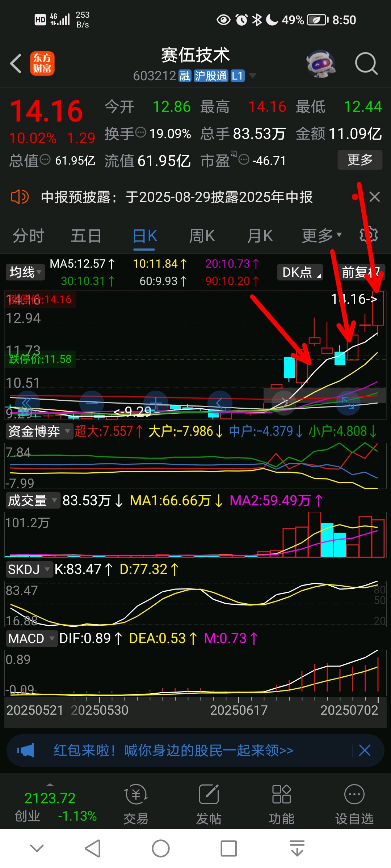Viewport: 391px width, 868px height.
Task: Zoom out chart with minus control
Action: pos(92,403)
